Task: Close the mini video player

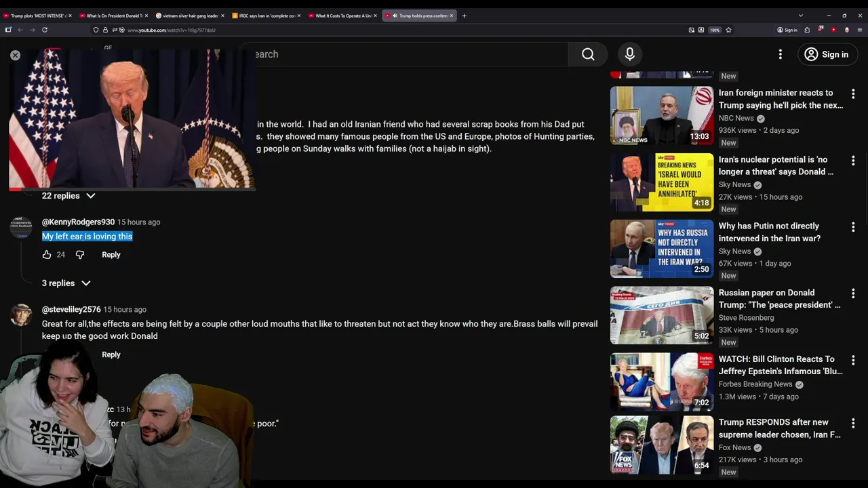Action: pos(15,55)
